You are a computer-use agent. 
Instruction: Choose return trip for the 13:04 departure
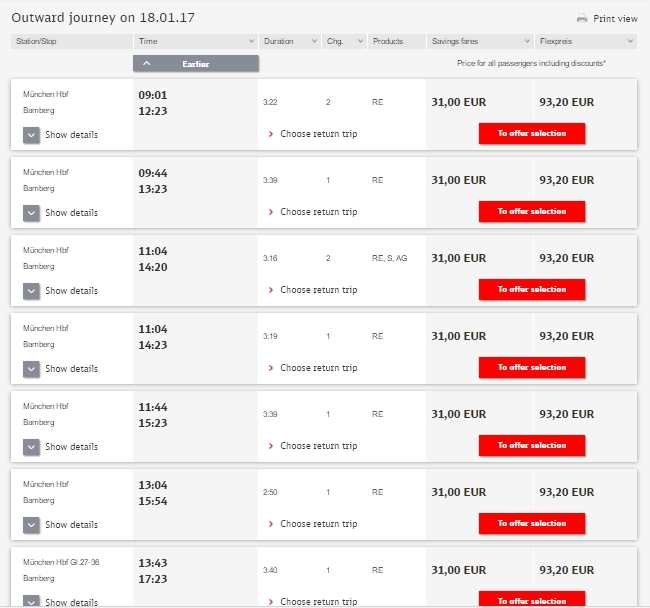point(318,524)
